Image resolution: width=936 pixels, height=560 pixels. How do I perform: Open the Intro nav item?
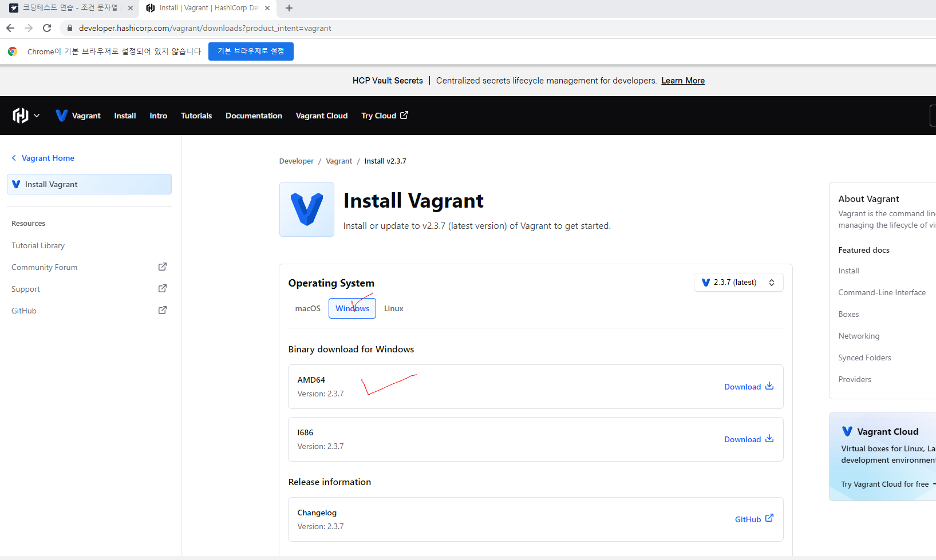[x=159, y=116]
